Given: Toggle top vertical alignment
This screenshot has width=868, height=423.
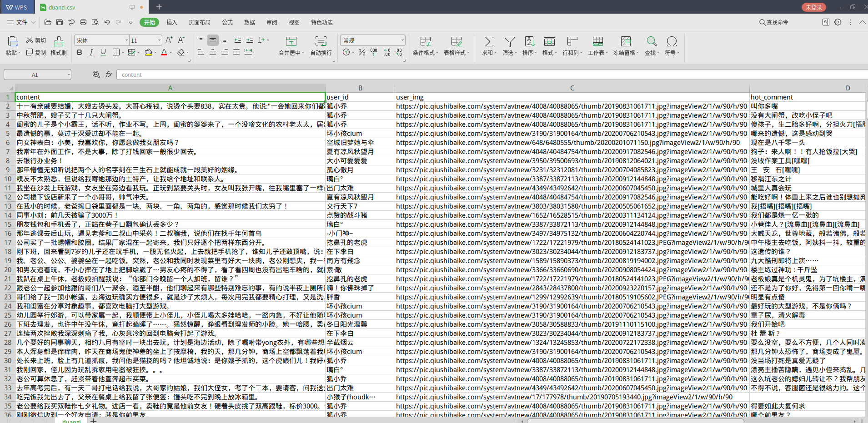Looking at the screenshot, I should [x=201, y=40].
